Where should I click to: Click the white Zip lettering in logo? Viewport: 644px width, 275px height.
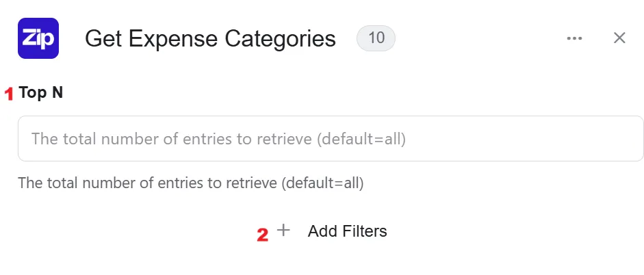(38, 39)
